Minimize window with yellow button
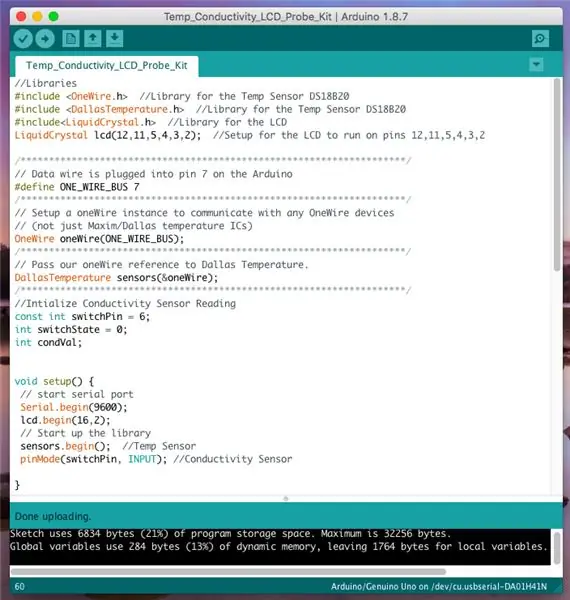570x600 pixels. (x=37, y=16)
